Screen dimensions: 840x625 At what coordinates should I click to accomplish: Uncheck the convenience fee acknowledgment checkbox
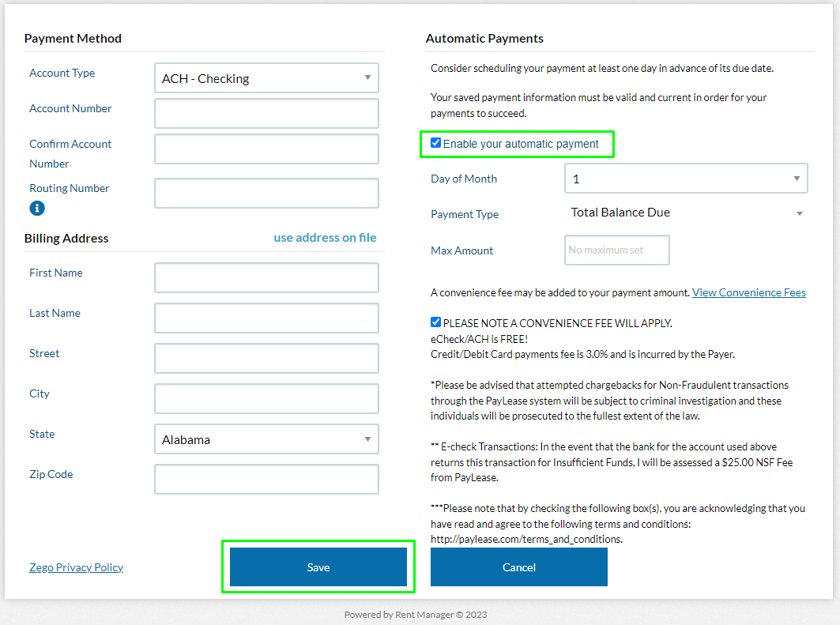435,322
